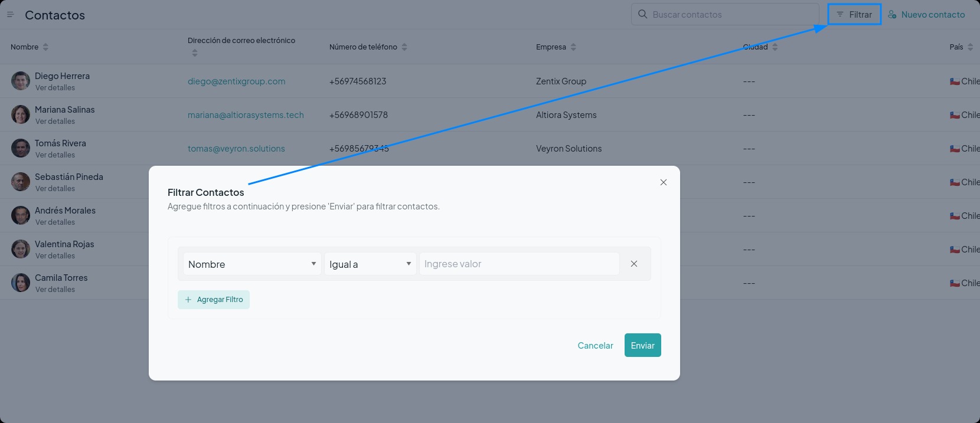Image resolution: width=980 pixels, height=423 pixels.
Task: Create a Nuevo contacto
Action: coord(926,15)
